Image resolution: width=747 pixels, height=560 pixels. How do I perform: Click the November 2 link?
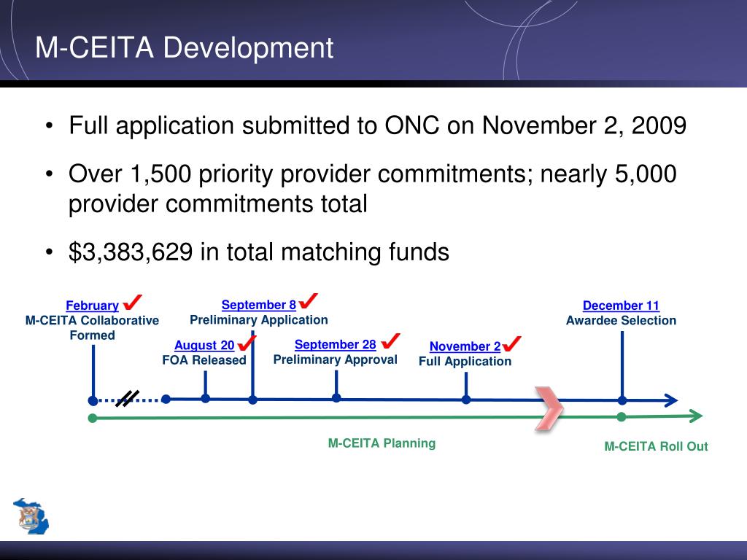pyautogui.click(x=465, y=346)
